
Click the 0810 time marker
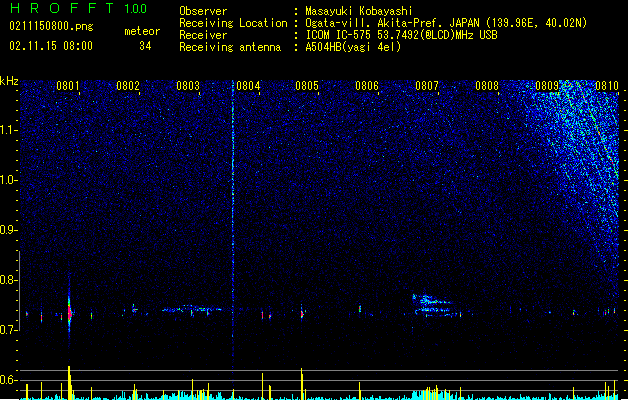pos(607,86)
